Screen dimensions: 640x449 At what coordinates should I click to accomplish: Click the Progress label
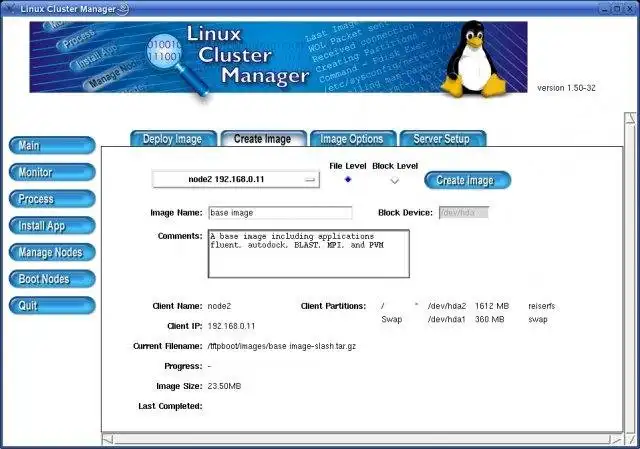[183, 366]
